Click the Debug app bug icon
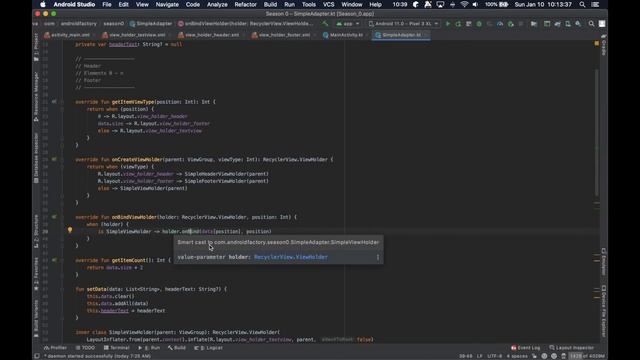640x360 pixels. pyautogui.click(x=479, y=24)
